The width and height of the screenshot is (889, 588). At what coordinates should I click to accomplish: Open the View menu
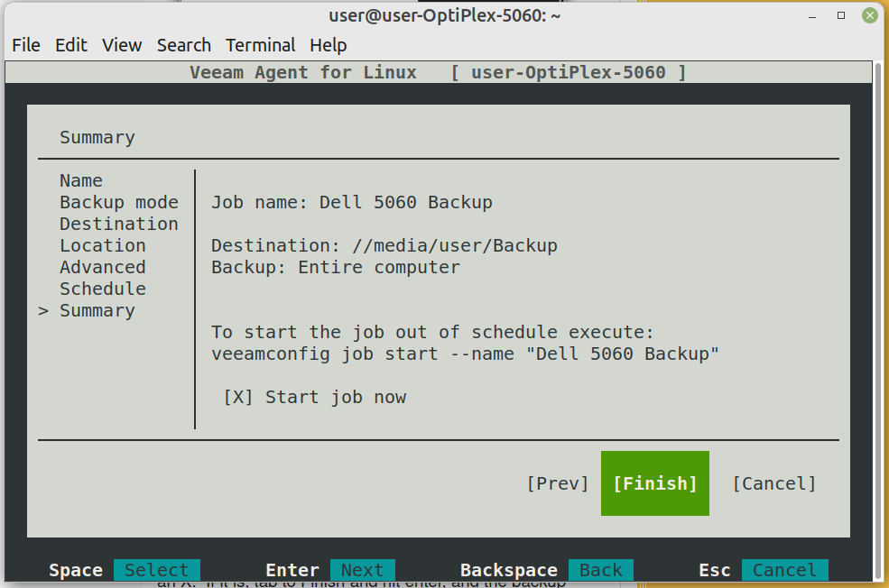click(x=122, y=45)
